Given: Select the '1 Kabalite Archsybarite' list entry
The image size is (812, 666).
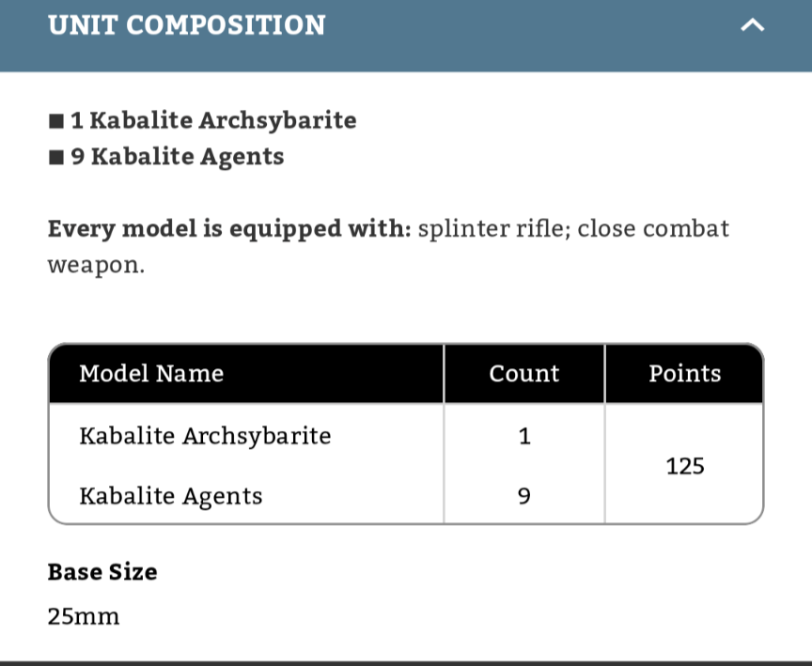Looking at the screenshot, I should coord(213,121).
